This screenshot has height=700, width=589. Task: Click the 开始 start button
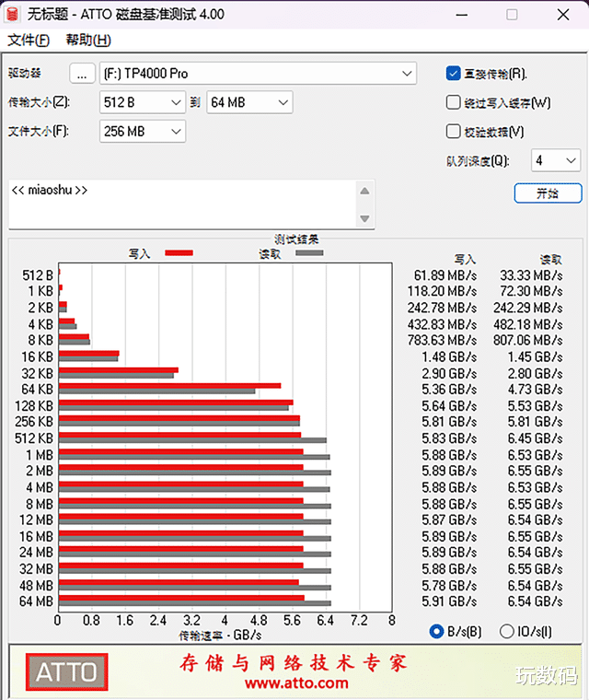pyautogui.click(x=548, y=193)
